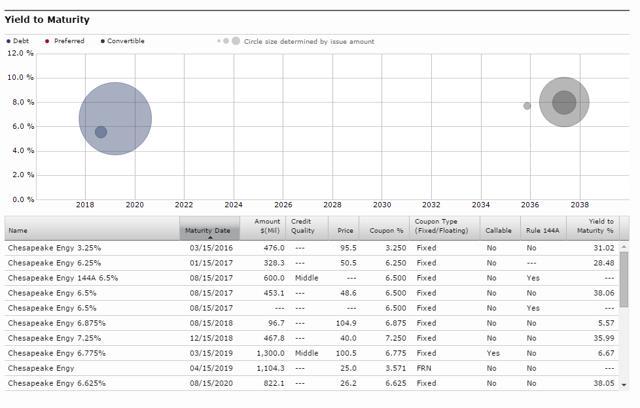
Task: Click yield to maturity 28.48 value
Action: pyautogui.click(x=604, y=263)
